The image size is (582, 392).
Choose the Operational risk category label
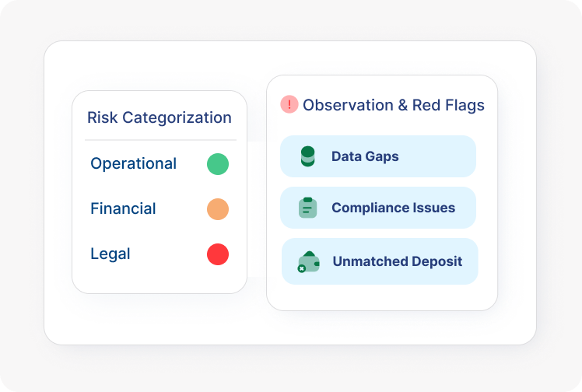point(133,164)
